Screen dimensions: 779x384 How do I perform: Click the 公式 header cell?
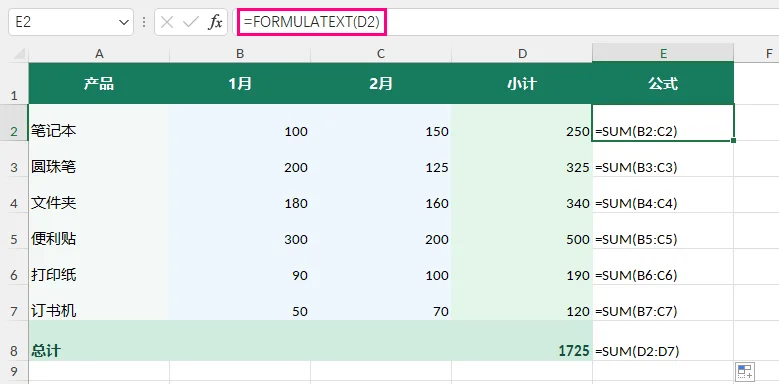click(663, 83)
